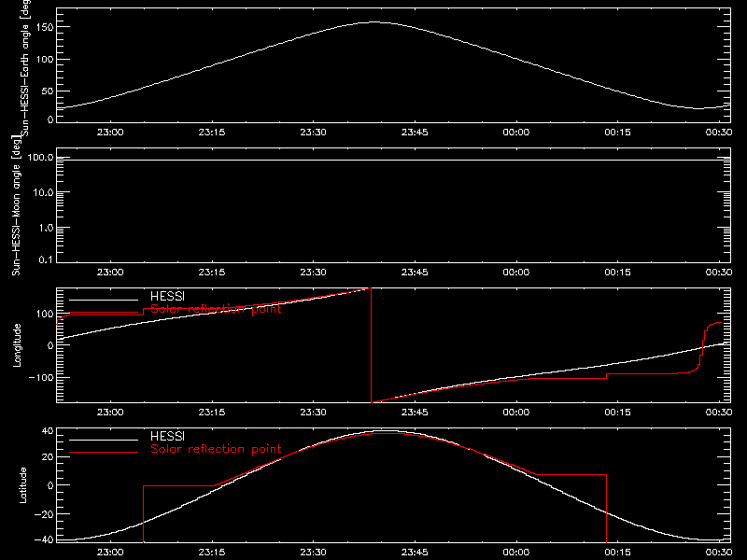
Task: Click 23:45 time label under Latitude plot
Action: click(415, 552)
